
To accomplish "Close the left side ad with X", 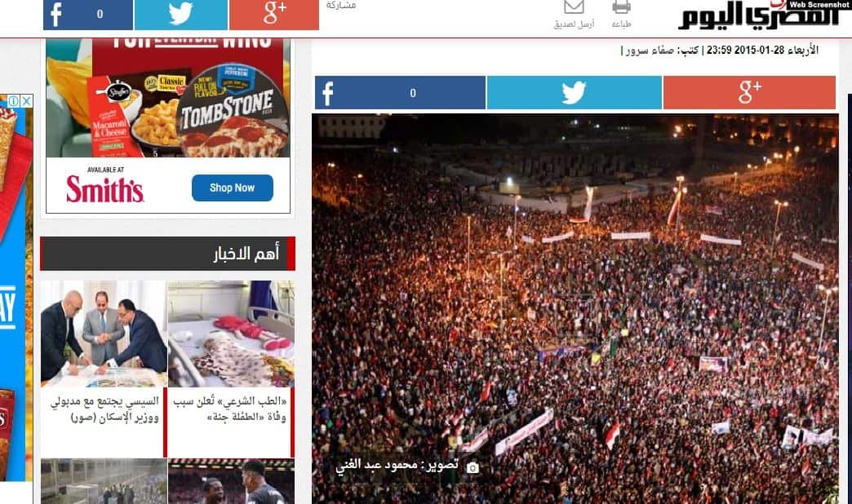I will [x=26, y=101].
